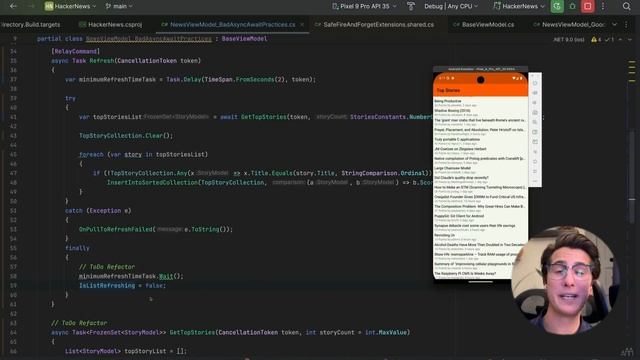Image resolution: width=640 pixels, height=360 pixels.
Task: Open the 'Being Productive' story
Action: (480, 103)
